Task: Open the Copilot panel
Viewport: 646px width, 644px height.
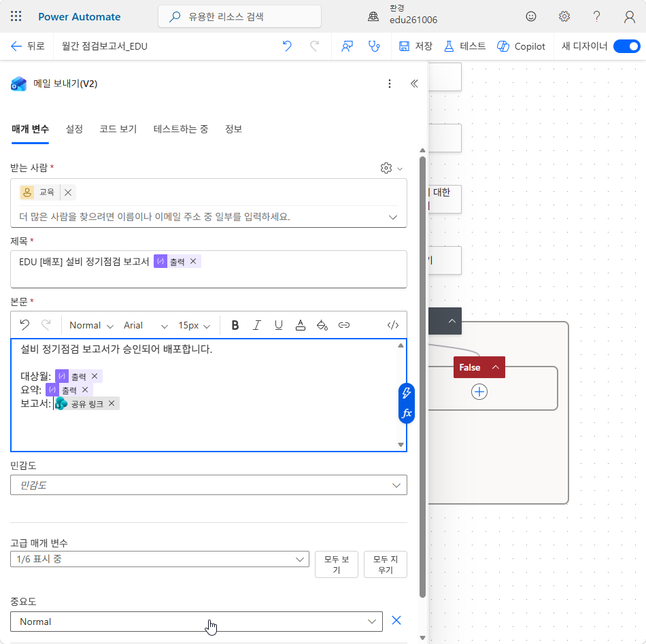Action: [x=521, y=46]
